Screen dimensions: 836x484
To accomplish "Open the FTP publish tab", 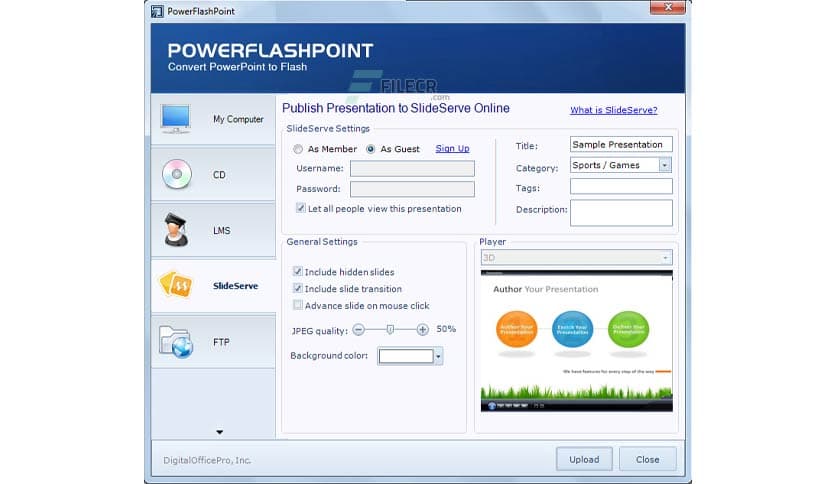I will pos(213,342).
